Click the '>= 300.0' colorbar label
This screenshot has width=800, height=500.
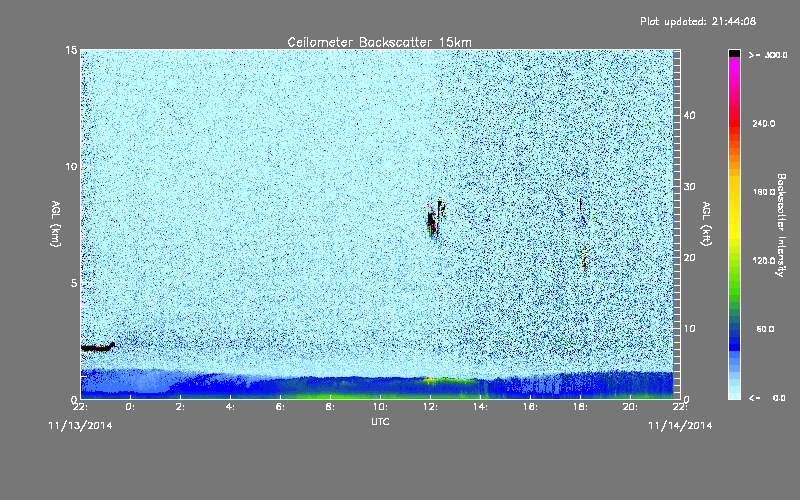point(768,55)
